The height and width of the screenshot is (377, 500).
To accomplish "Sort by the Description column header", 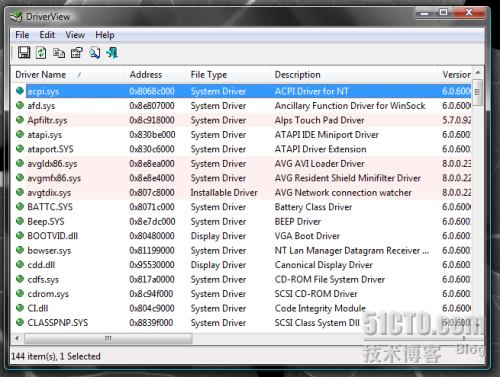I will 353,74.
